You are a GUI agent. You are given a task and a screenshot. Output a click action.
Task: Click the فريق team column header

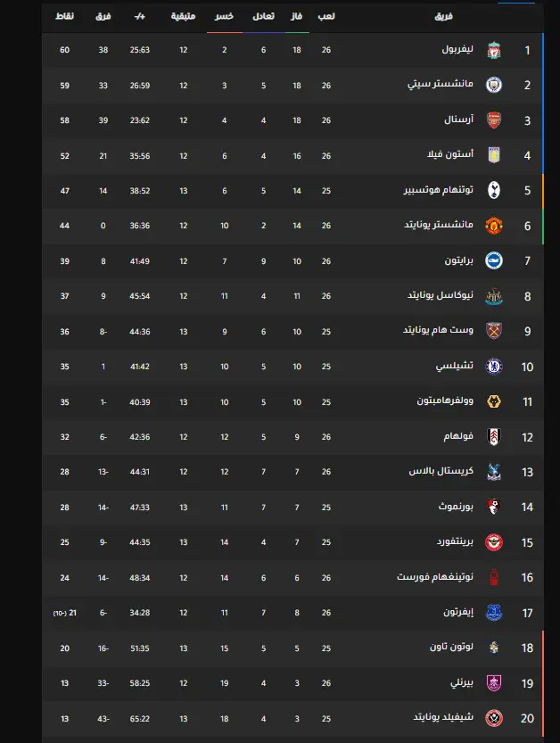443,17
